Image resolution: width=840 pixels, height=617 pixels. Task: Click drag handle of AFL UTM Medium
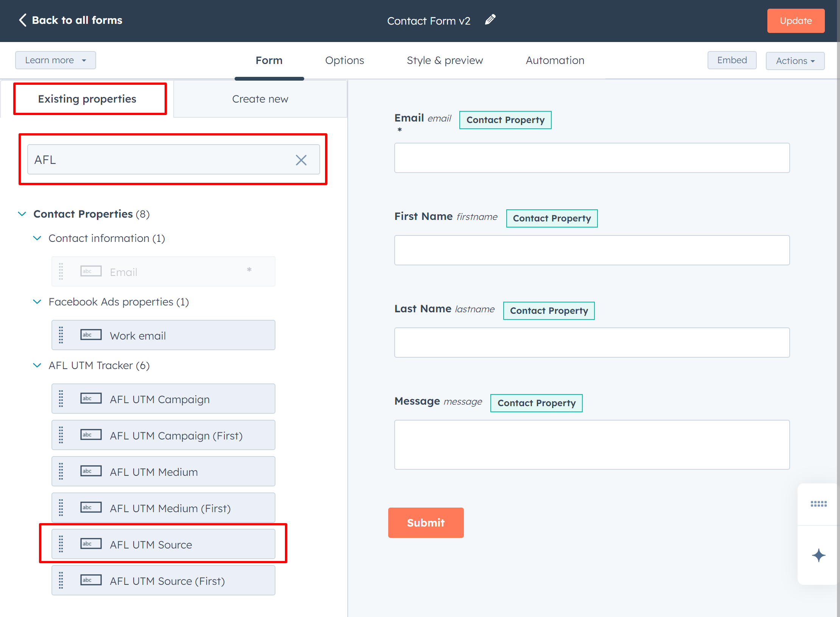pyautogui.click(x=61, y=471)
